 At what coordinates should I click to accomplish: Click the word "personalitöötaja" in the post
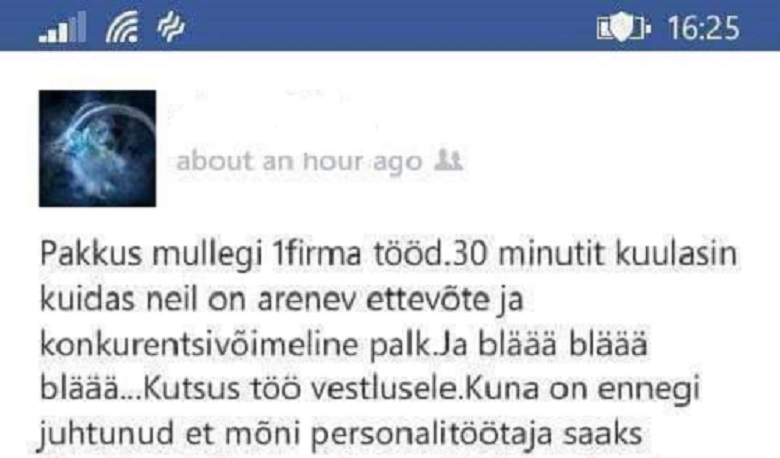pyautogui.click(x=431, y=435)
